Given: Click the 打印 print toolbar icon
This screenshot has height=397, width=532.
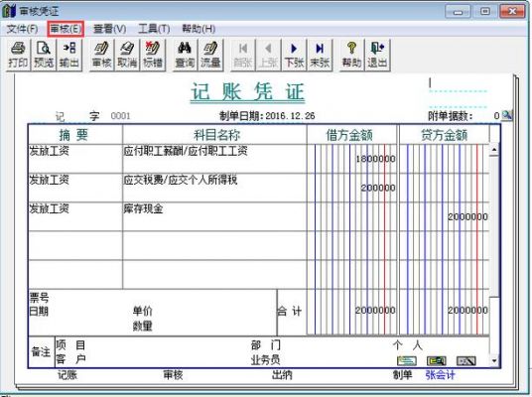Looking at the screenshot, I should click(x=18, y=55).
